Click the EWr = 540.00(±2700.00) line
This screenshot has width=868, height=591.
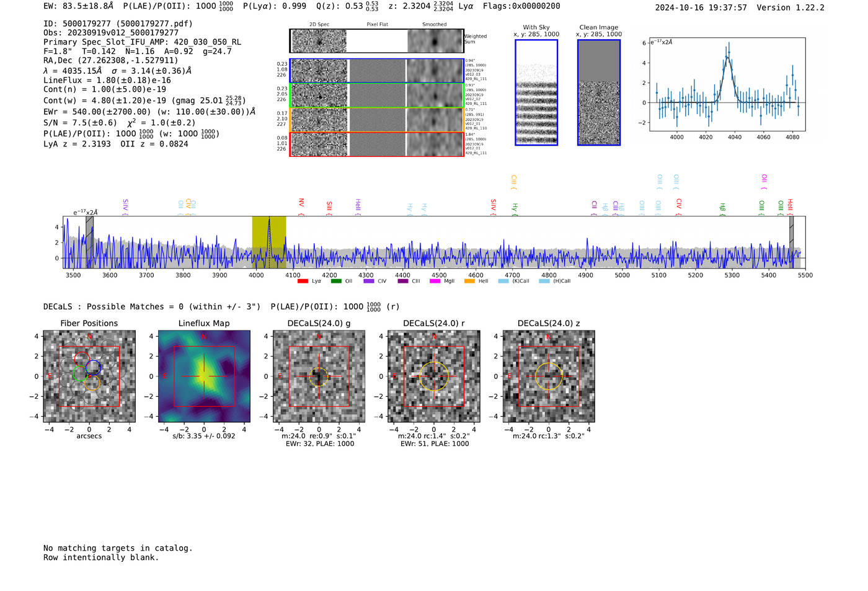tap(149, 112)
